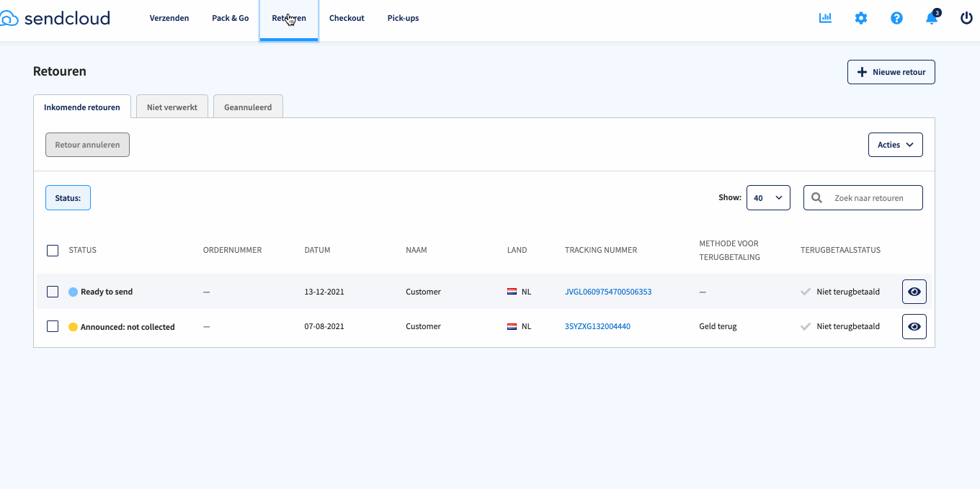Open tracking link JVGL0609754700506353
The width and height of the screenshot is (980, 489).
pyautogui.click(x=608, y=292)
